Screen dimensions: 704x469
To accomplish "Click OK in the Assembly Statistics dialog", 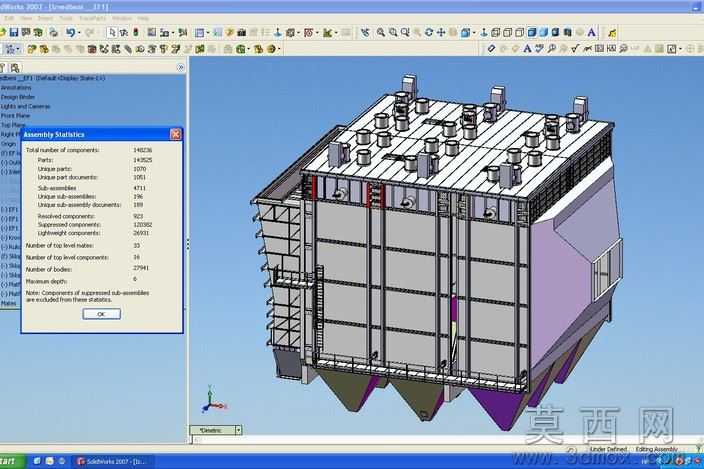I will (101, 314).
